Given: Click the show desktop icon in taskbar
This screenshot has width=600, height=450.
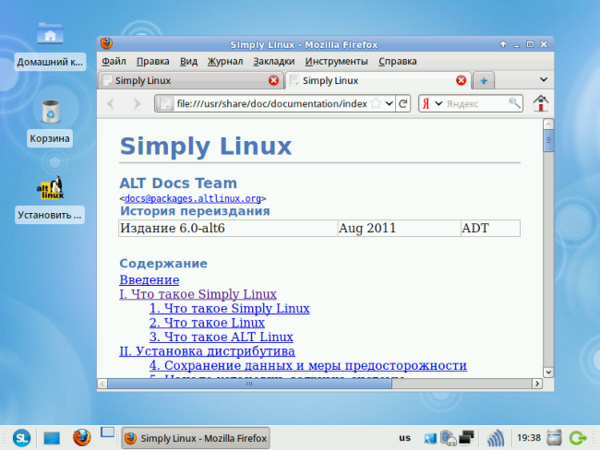Looking at the screenshot, I should [x=52, y=438].
